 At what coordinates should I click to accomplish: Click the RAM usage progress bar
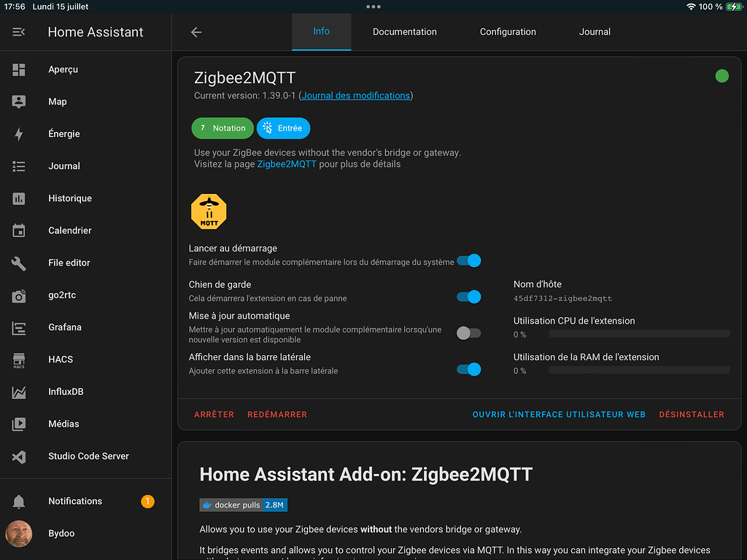pos(639,370)
